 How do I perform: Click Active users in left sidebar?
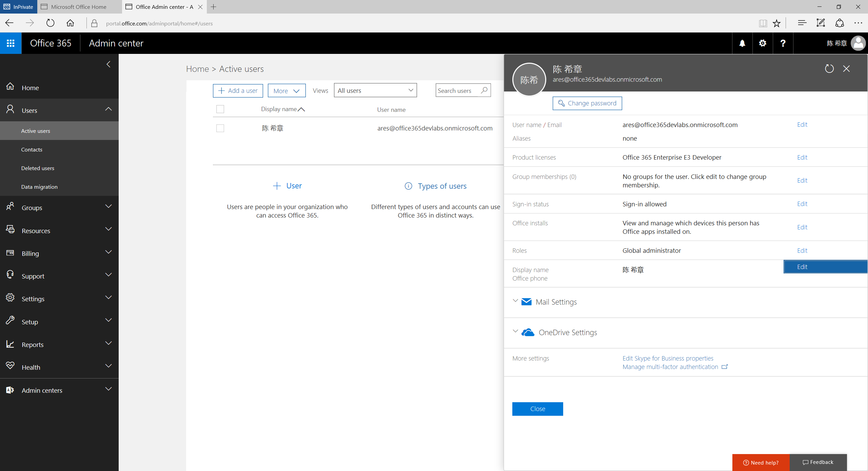36,130
